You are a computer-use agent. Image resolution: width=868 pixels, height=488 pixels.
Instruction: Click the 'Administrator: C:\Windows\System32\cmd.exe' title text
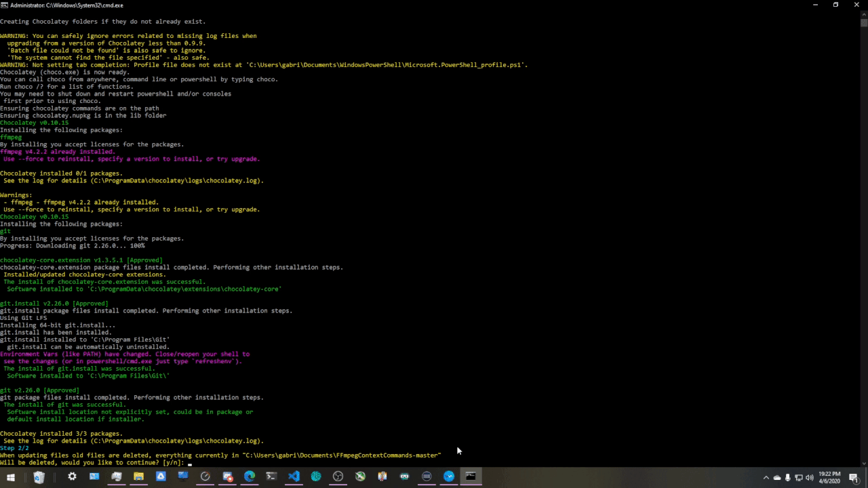66,5
